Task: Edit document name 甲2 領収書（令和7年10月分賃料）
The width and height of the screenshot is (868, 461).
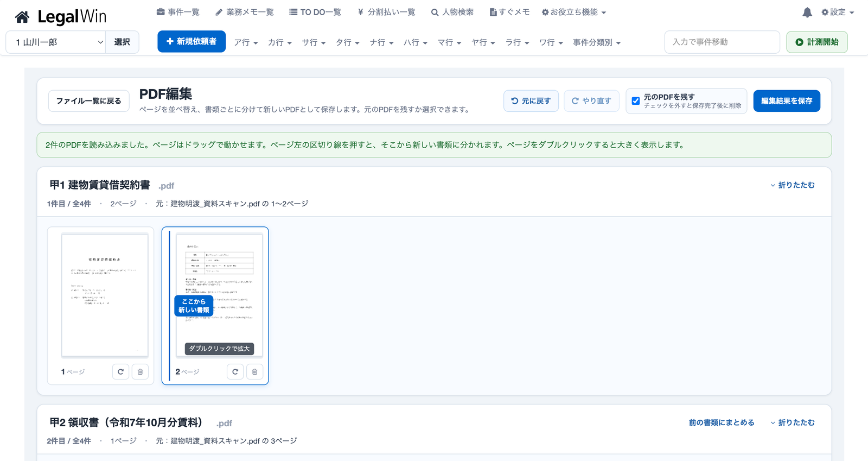Action: tap(126, 422)
